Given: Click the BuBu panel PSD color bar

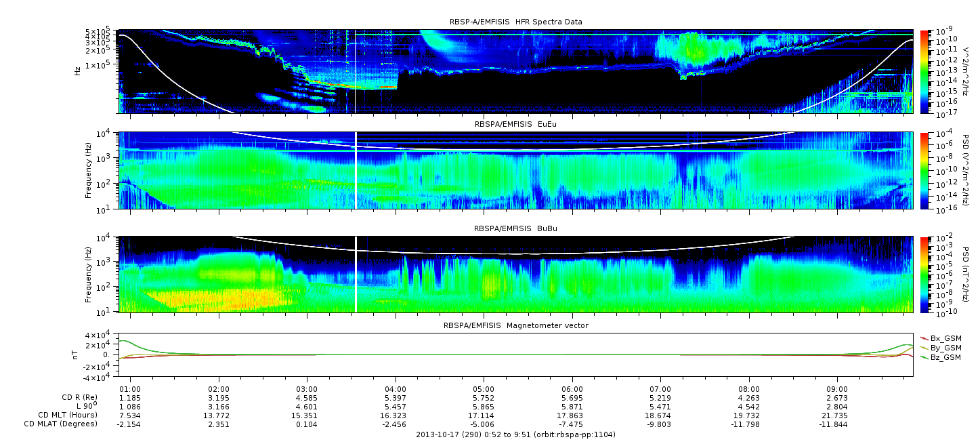Looking at the screenshot, I should (x=924, y=275).
